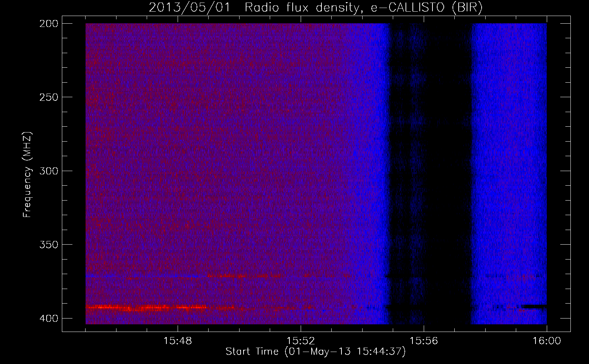The width and height of the screenshot is (589, 364).
Task: Click the 250 frequency tick label
Action: 48,97
